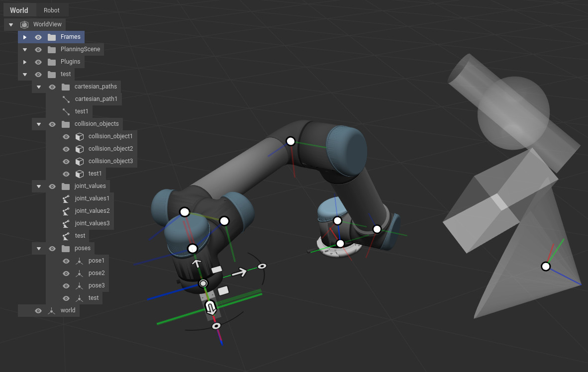This screenshot has width=588, height=372.
Task: Select the World tab
Action: pyautogui.click(x=19, y=10)
